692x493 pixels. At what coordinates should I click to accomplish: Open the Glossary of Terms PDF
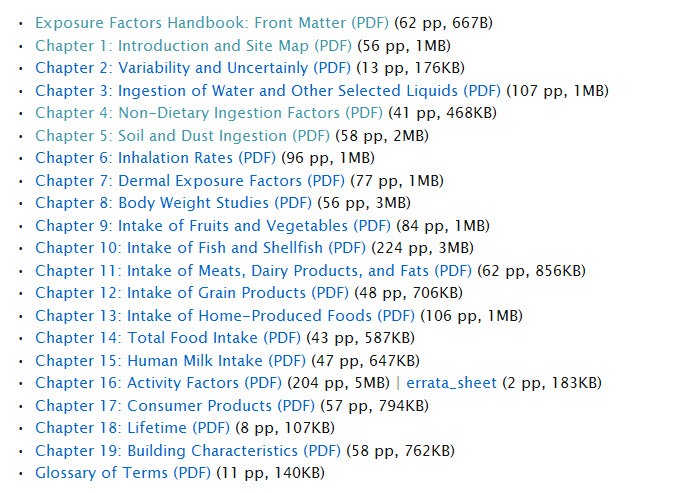click(123, 473)
